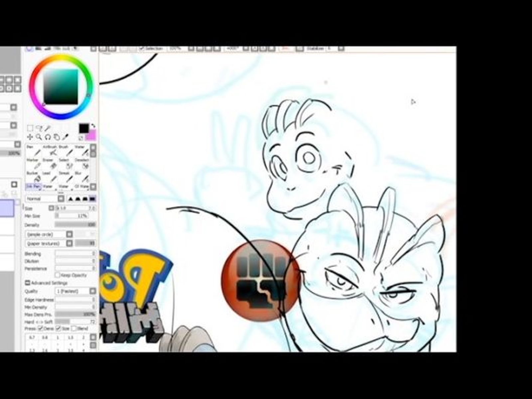This screenshot has width=532, height=399.
Task: Select the Bucket fill tool
Action: point(33,177)
